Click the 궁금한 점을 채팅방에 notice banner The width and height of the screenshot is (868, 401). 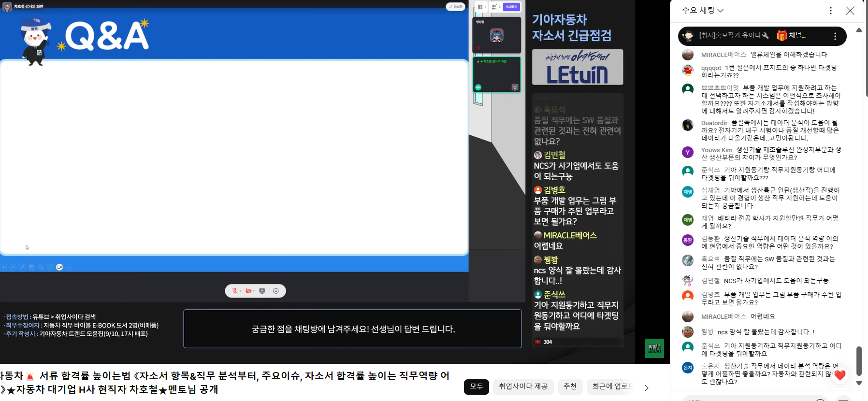[352, 329]
